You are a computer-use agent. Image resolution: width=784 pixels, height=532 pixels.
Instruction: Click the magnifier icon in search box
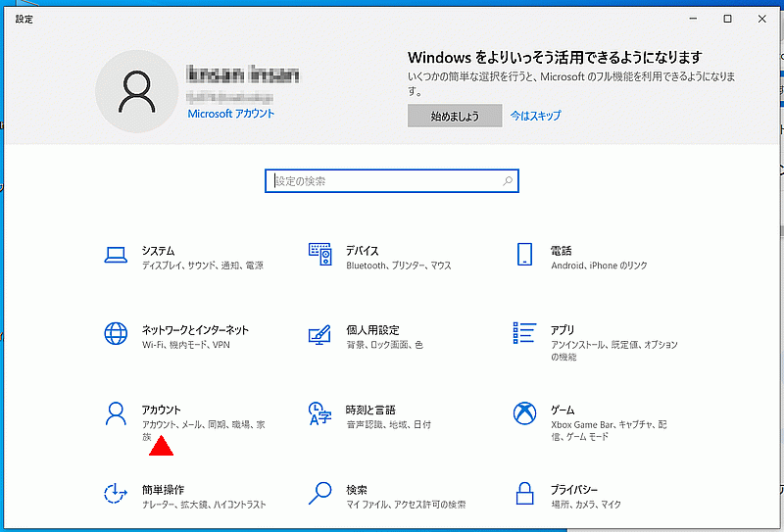pyautogui.click(x=508, y=181)
